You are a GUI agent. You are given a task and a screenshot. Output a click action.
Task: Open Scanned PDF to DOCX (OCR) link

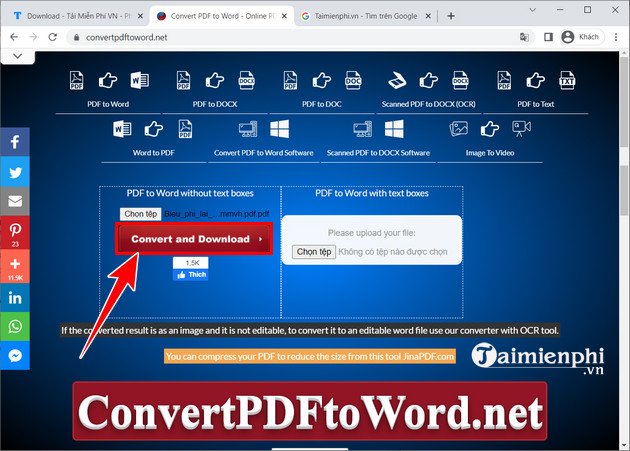tap(428, 104)
